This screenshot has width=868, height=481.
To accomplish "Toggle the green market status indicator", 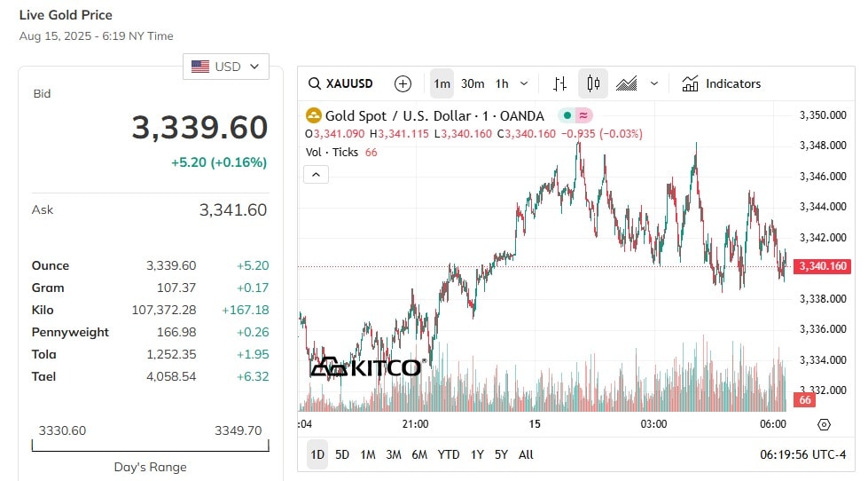I will [x=567, y=115].
